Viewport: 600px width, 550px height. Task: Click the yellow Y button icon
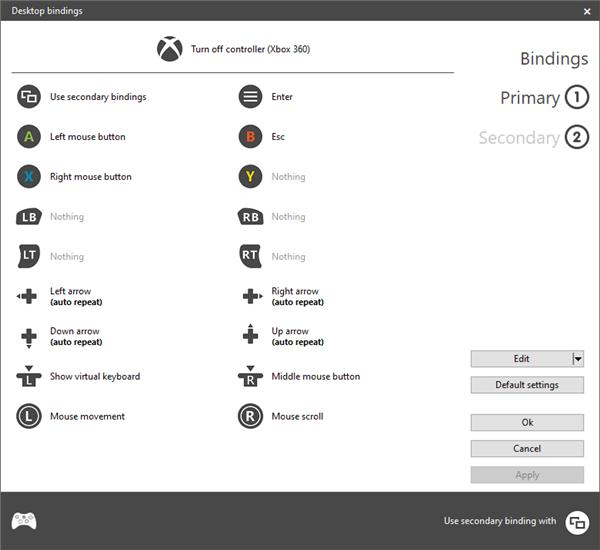coord(250,176)
